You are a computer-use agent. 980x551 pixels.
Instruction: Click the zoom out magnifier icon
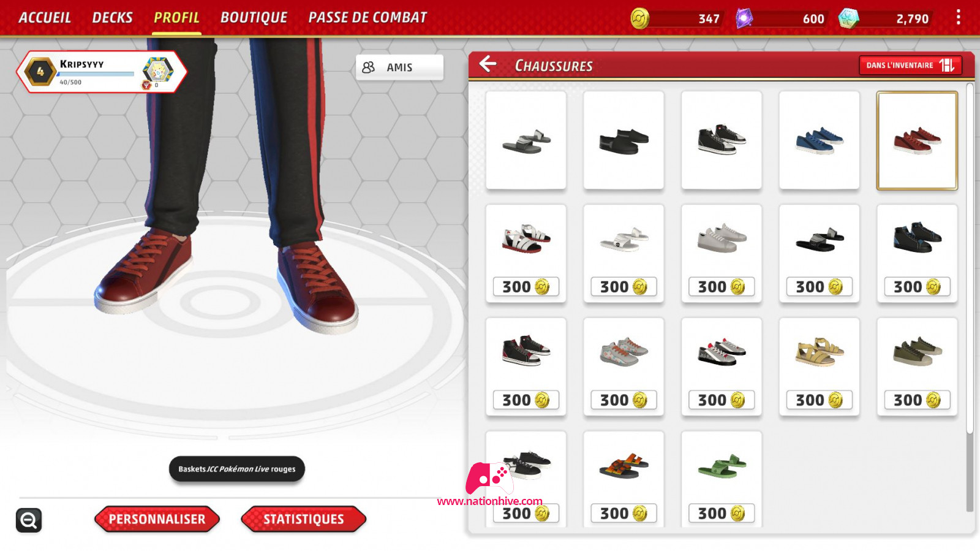click(x=29, y=520)
